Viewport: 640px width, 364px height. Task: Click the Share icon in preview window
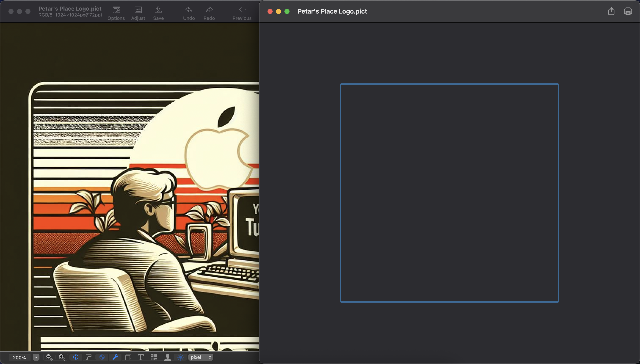point(611,11)
